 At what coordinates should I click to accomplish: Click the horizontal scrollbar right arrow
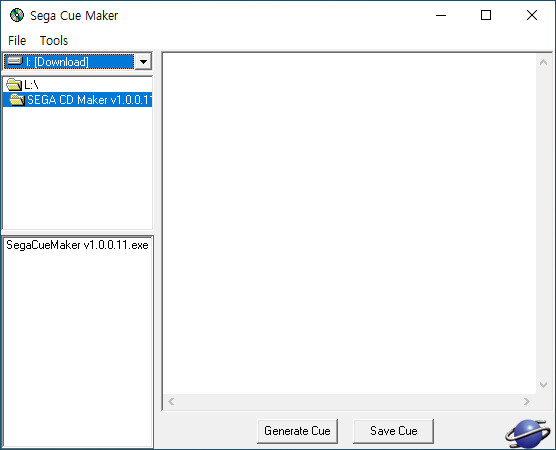[527, 401]
